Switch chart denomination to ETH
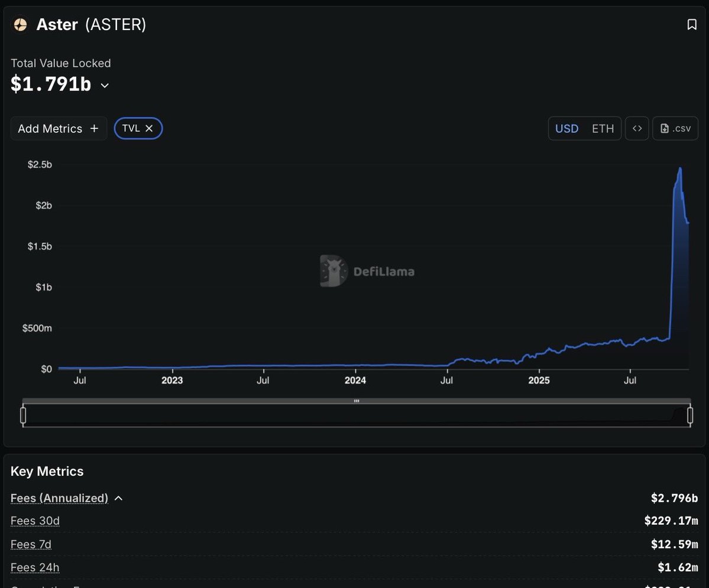 pos(603,128)
